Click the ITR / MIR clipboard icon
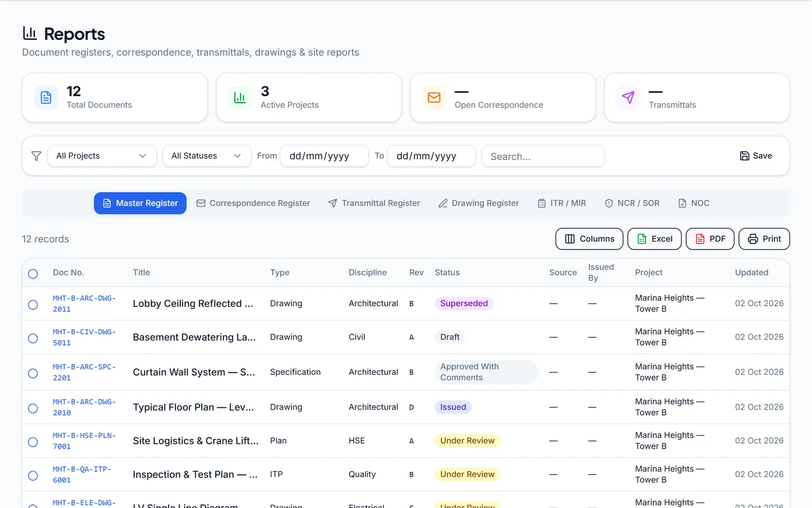Image resolution: width=812 pixels, height=508 pixels. click(542, 203)
